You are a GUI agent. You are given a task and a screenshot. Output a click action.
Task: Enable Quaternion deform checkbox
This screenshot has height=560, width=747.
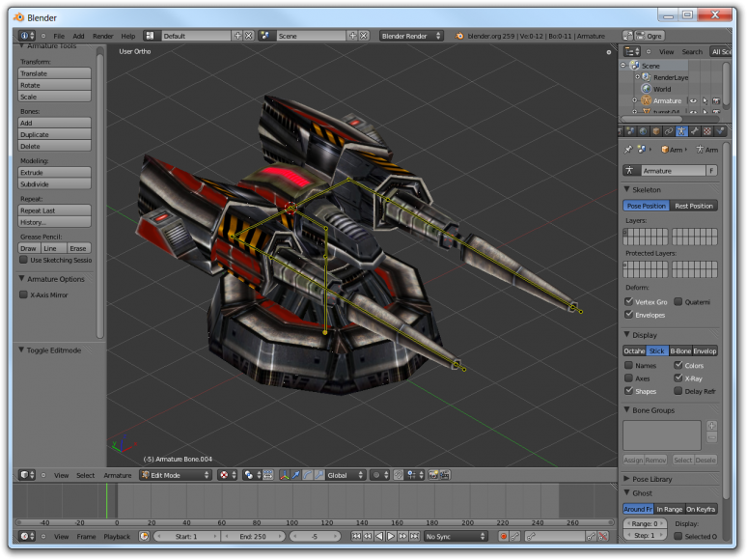[678, 301]
